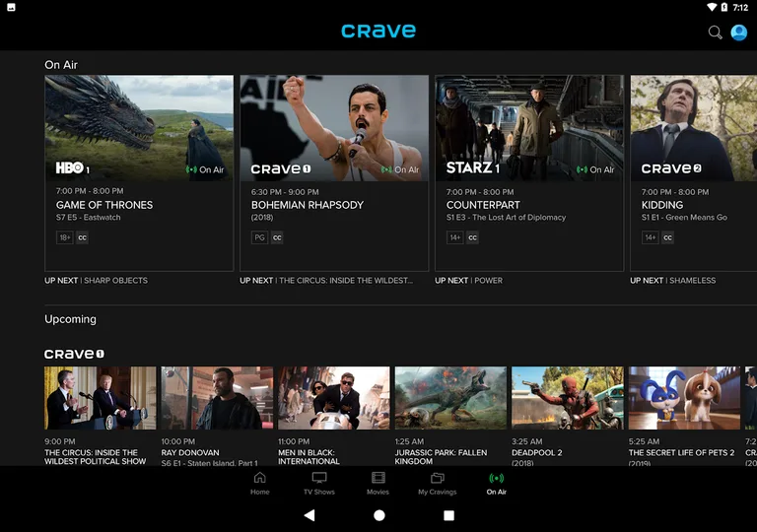Click the BOHEMIAN RHAPSODY title
Image resolution: width=757 pixels, height=532 pixels.
point(308,205)
